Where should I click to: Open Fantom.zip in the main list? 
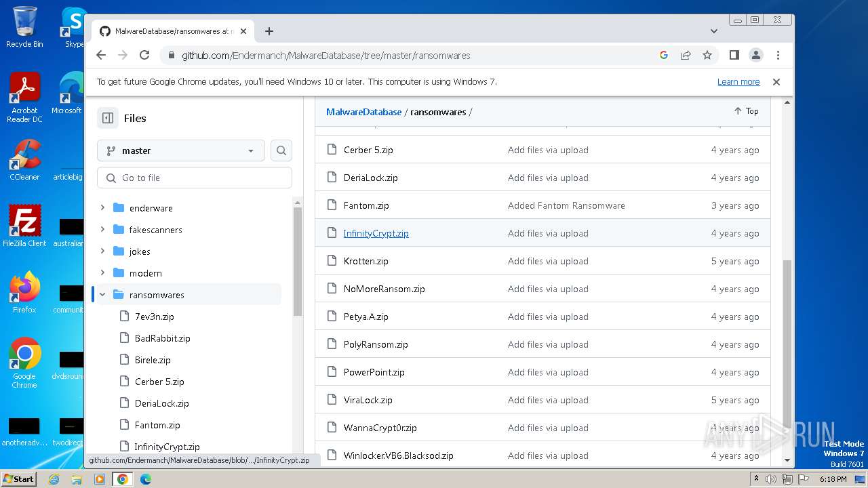tap(366, 205)
